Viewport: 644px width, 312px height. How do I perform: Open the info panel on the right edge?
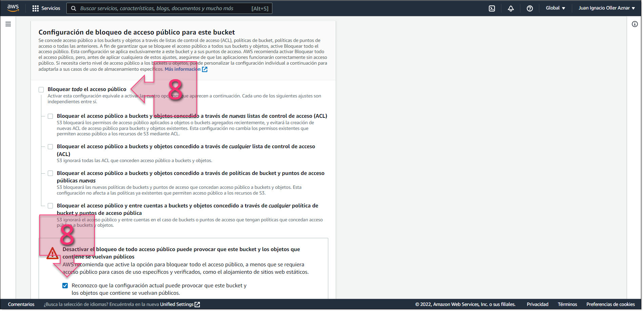pyautogui.click(x=635, y=24)
